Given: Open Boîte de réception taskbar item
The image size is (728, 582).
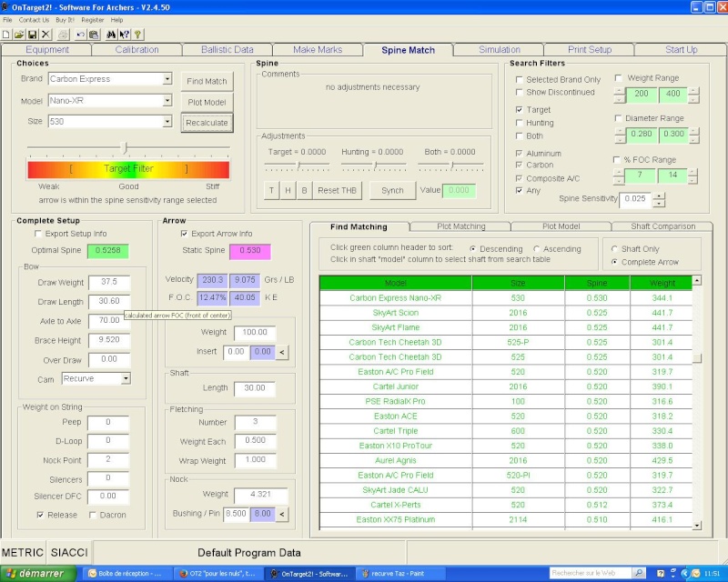Looking at the screenshot, I should (x=126, y=574).
